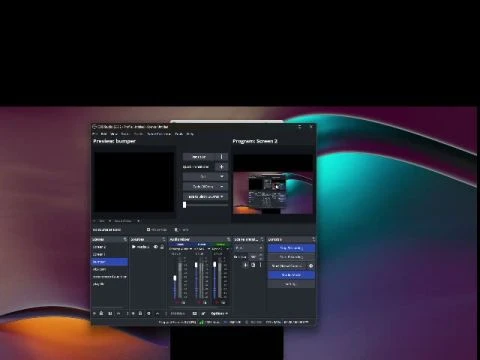This screenshot has width=480, height=360.
Task: Open second audio channel options icon
Action: tap(206, 303)
